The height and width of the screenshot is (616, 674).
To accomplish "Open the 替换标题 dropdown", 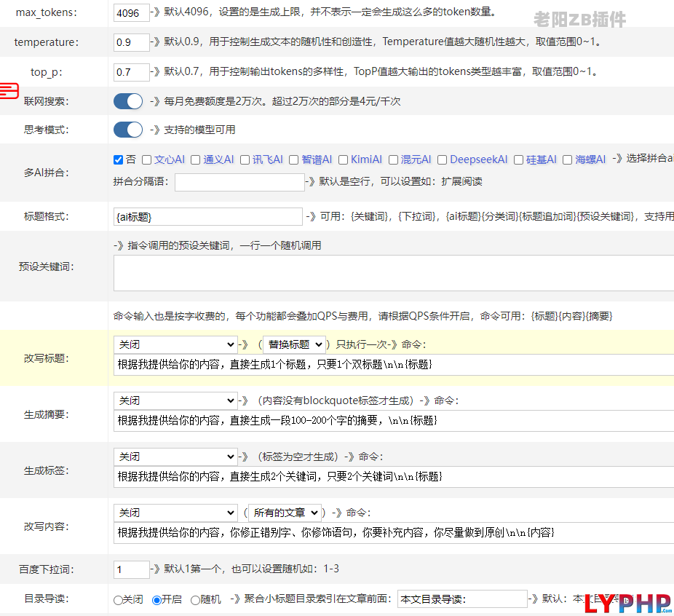I will click(x=294, y=344).
